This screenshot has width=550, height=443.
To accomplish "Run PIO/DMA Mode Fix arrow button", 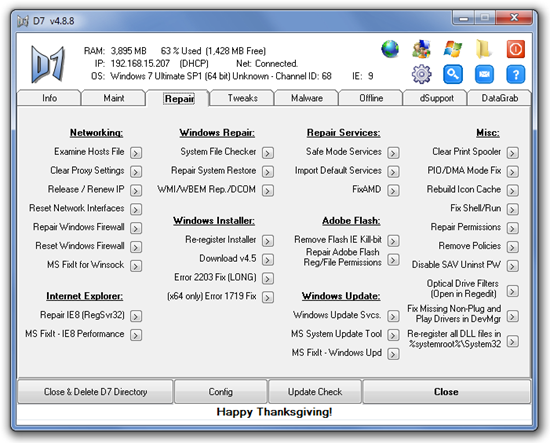I will pos(512,172).
